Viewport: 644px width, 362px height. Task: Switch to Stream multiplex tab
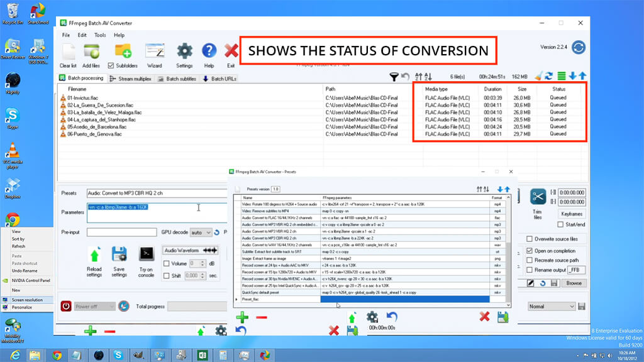coord(131,79)
